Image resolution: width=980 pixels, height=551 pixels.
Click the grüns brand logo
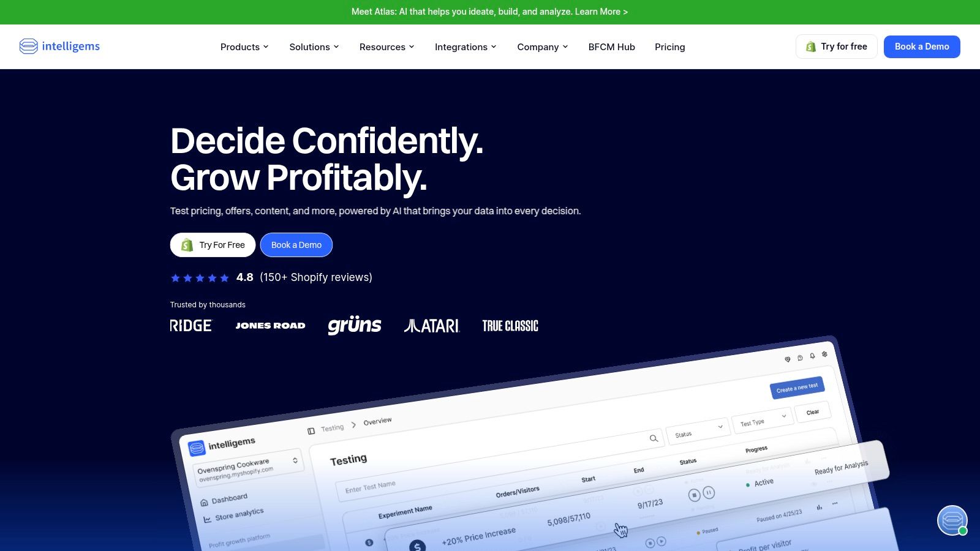[355, 325]
